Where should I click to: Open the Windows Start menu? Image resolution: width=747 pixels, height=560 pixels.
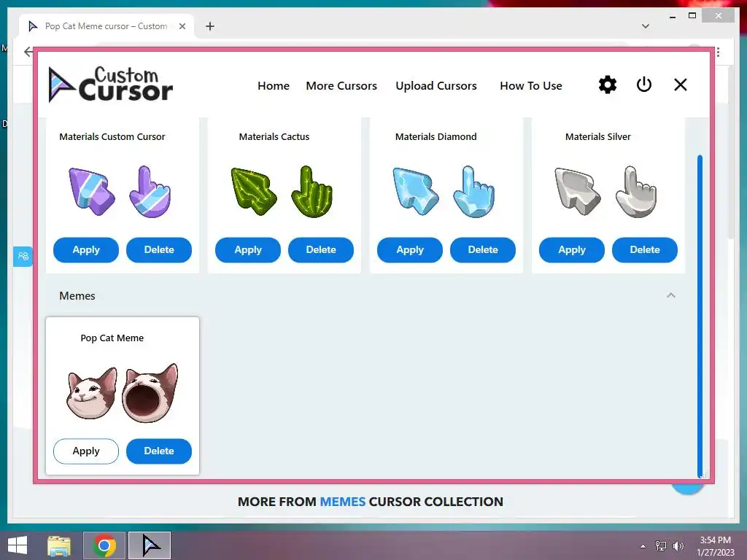[x=18, y=545]
